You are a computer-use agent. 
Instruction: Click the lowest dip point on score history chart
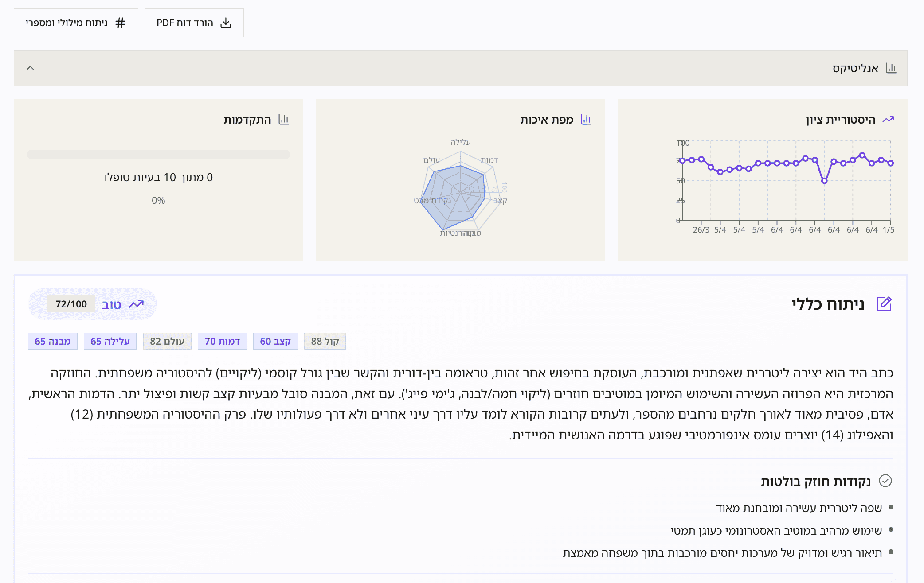824,181
